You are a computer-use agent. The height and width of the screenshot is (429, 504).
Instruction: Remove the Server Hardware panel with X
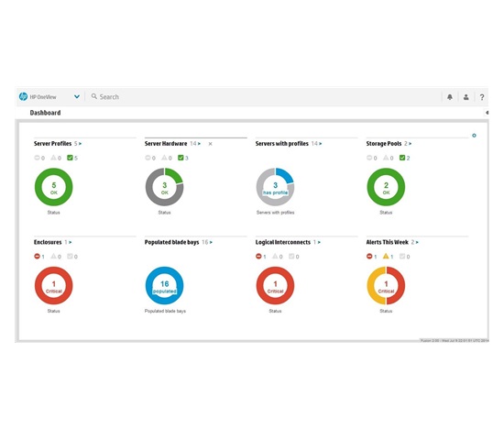point(210,144)
